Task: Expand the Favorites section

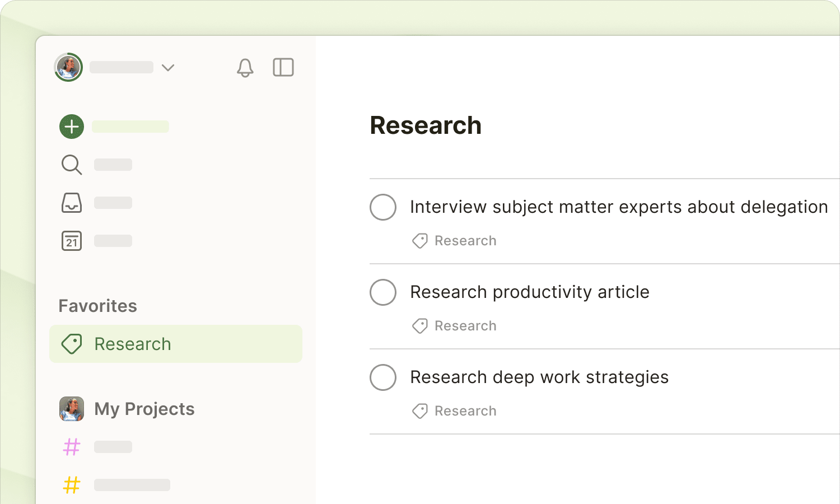Action: 97,306
